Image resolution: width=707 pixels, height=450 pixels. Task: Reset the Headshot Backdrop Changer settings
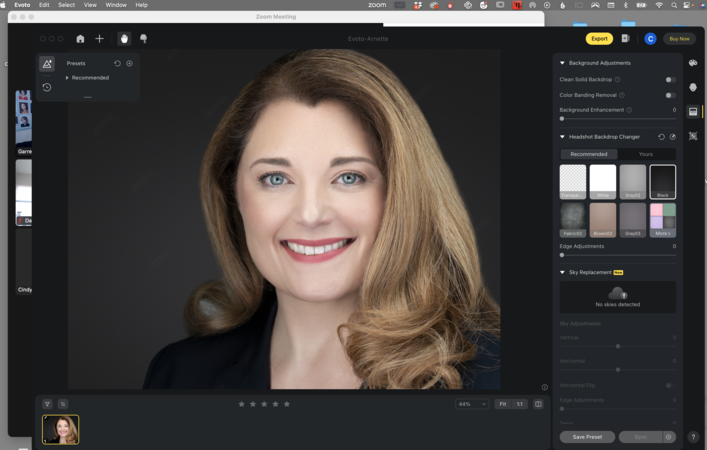pyautogui.click(x=661, y=137)
